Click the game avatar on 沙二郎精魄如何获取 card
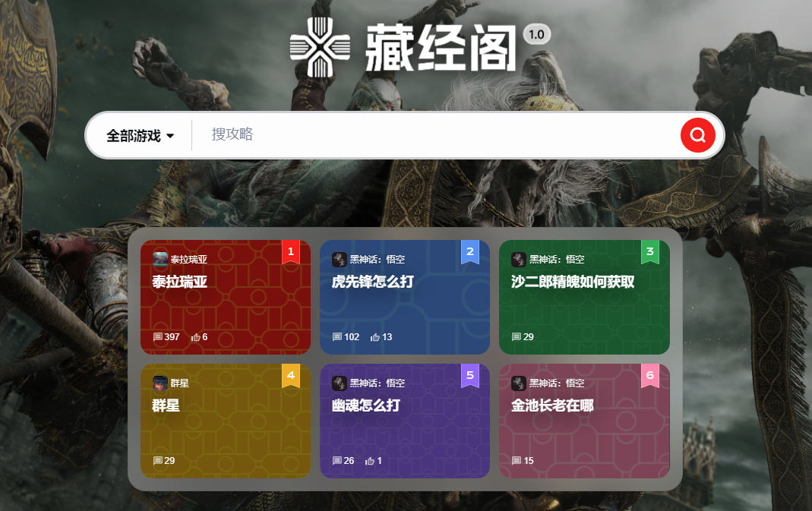 point(518,259)
